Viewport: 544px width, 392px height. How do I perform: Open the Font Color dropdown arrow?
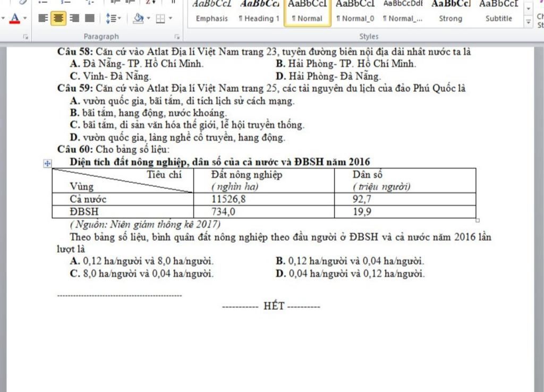coord(24,18)
